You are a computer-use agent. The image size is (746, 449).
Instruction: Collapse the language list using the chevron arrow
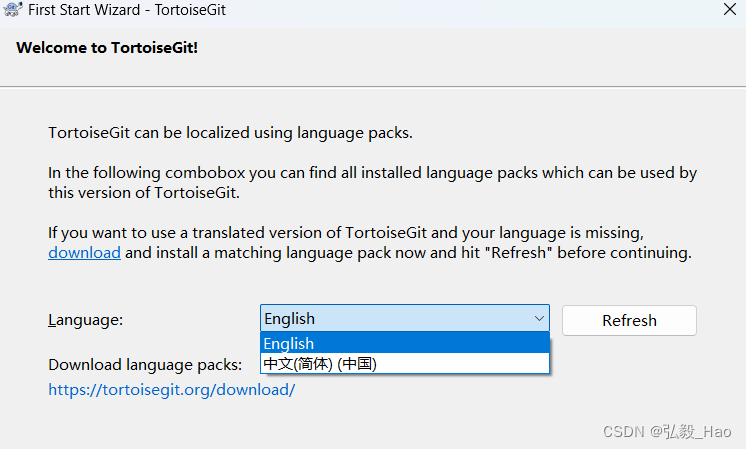(x=539, y=319)
